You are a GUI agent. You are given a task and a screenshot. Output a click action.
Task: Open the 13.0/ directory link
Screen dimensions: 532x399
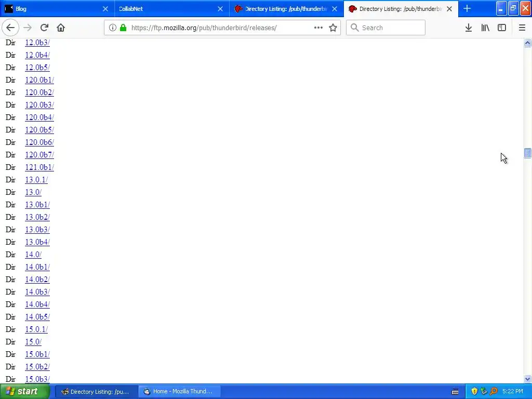(33, 192)
